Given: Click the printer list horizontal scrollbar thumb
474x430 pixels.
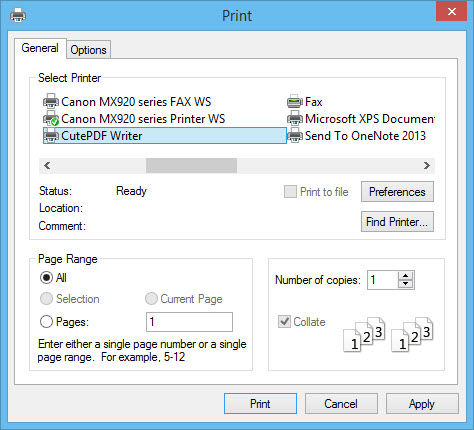Looking at the screenshot, I should [x=191, y=165].
